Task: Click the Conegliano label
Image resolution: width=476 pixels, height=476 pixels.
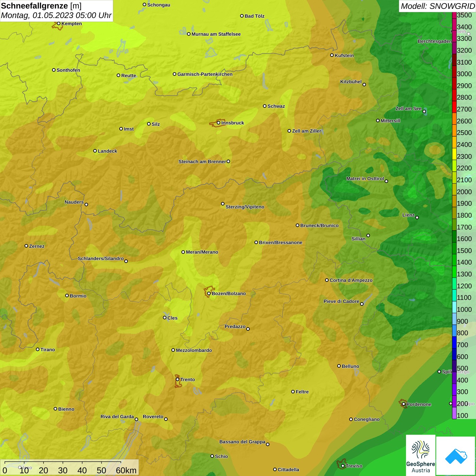Action: (367, 419)
